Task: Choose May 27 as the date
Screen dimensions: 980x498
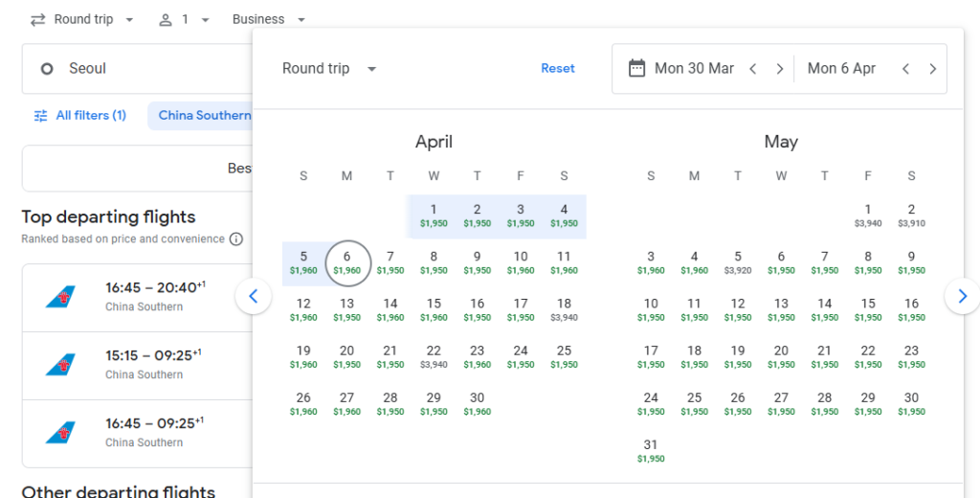Action: point(781,404)
